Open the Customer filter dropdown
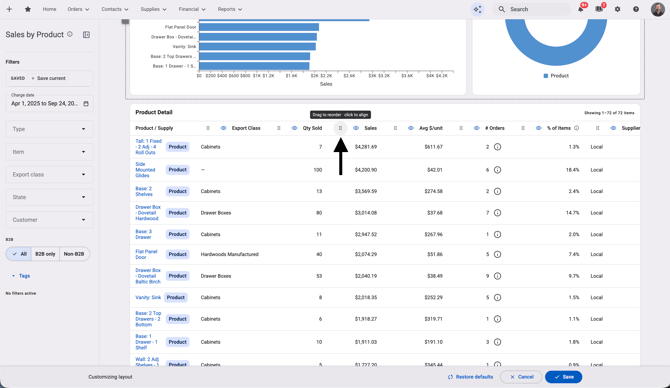 click(x=49, y=220)
